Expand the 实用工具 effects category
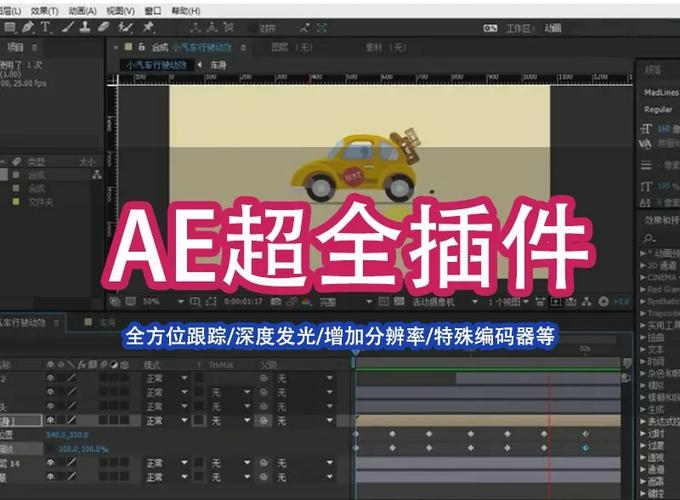 (x=643, y=325)
